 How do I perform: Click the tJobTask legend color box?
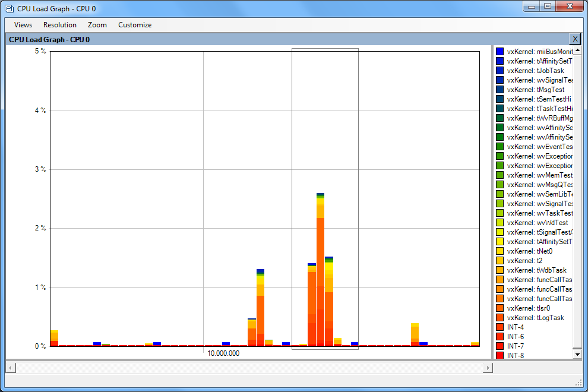pos(500,71)
